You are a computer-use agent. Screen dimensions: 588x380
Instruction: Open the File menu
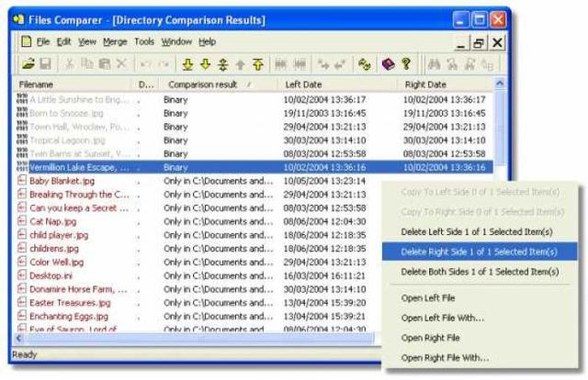click(43, 41)
